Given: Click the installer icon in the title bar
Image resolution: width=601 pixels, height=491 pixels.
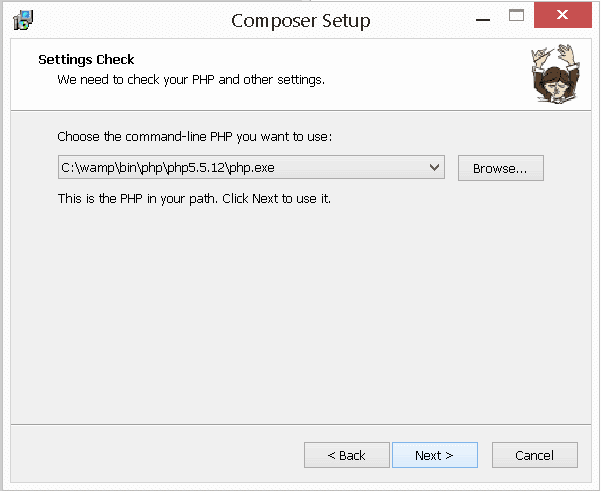Looking at the screenshot, I should pos(23,20).
